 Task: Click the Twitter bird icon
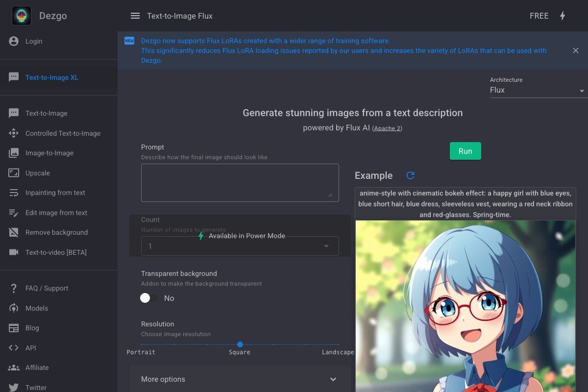click(x=14, y=387)
